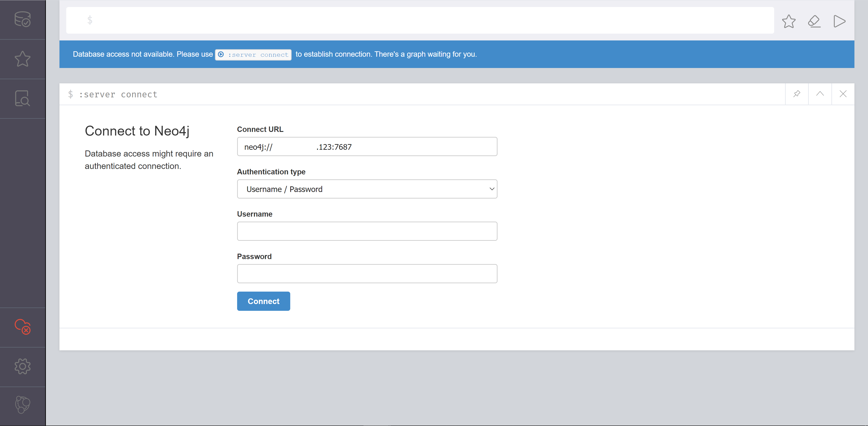Click the Authentication type label
The height and width of the screenshot is (426, 868).
[271, 172]
